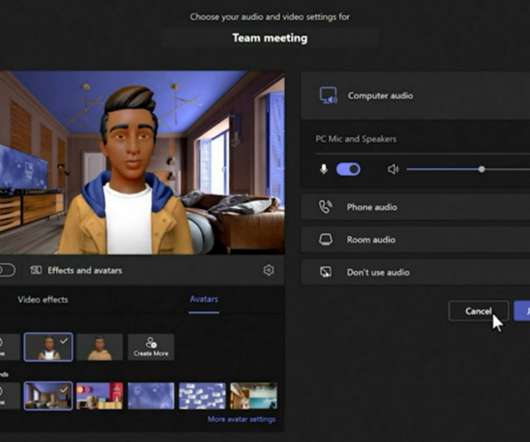Toggle the camera switch left of Effects and avatars
The image size is (530, 442).
(x=7, y=270)
